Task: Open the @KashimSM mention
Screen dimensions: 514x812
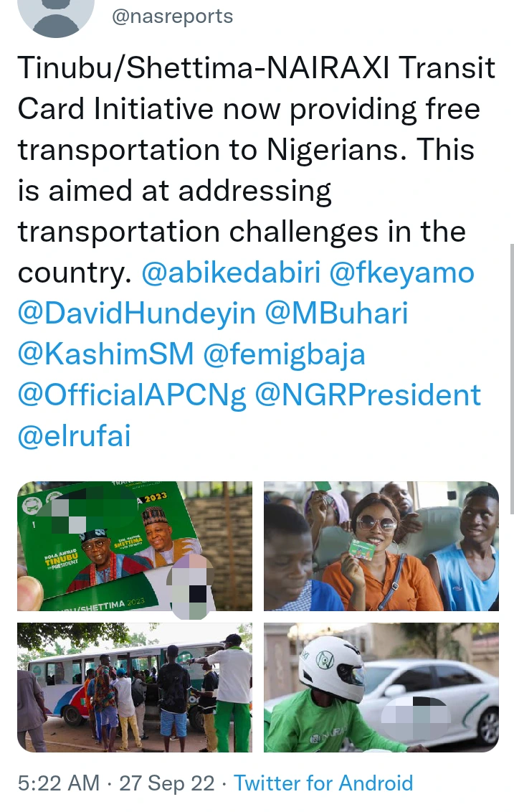Action: tap(105, 354)
